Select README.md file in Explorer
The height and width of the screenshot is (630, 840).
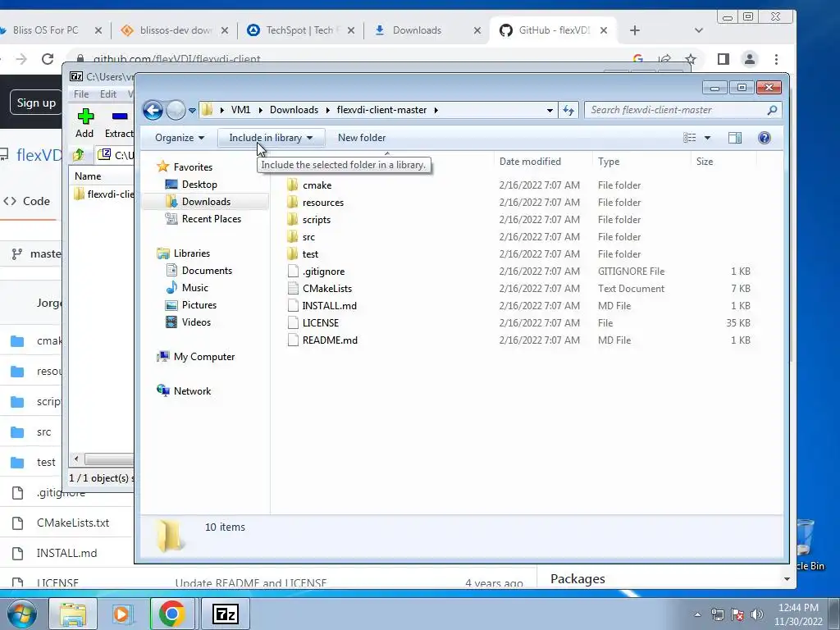pyautogui.click(x=330, y=340)
